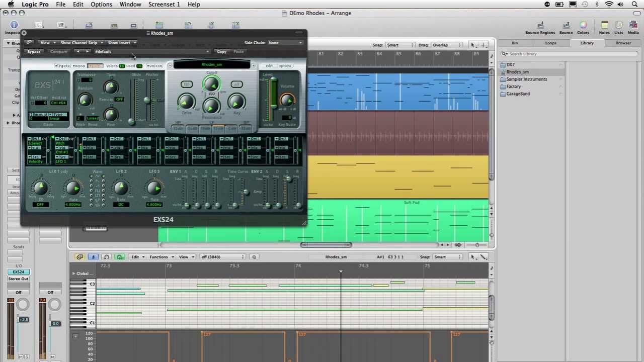
Task: Adjust the channel strip volume fader +2.8
Action: 23,320
